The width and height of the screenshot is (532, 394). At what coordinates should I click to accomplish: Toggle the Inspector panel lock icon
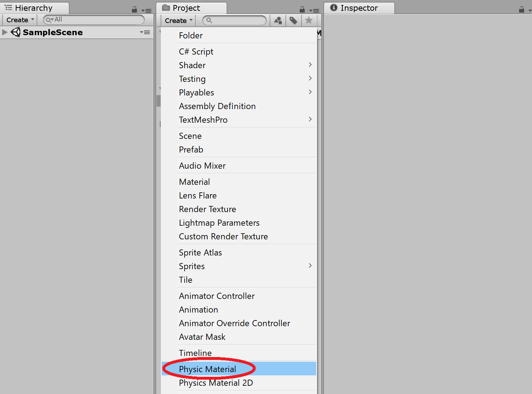[x=522, y=10]
